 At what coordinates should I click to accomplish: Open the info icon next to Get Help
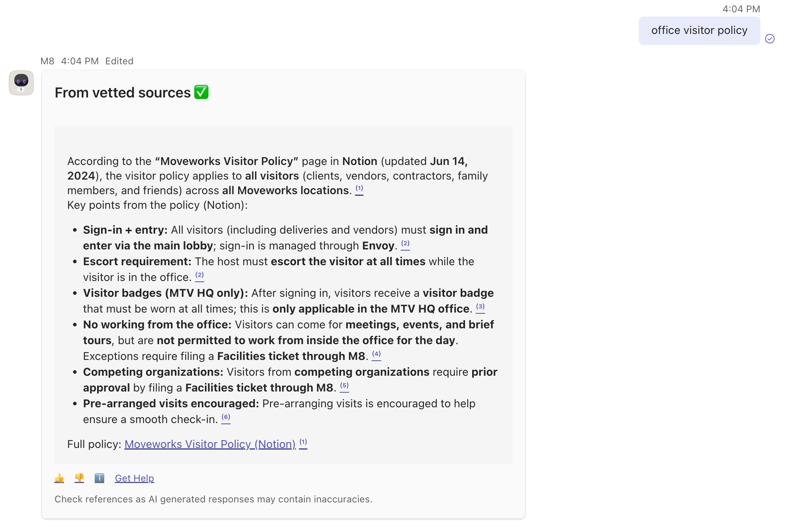point(99,478)
